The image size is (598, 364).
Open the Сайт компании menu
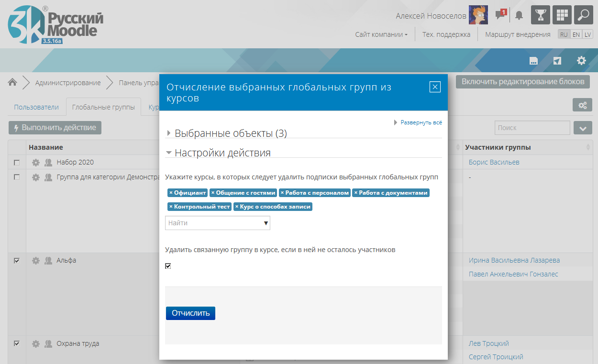(x=381, y=34)
